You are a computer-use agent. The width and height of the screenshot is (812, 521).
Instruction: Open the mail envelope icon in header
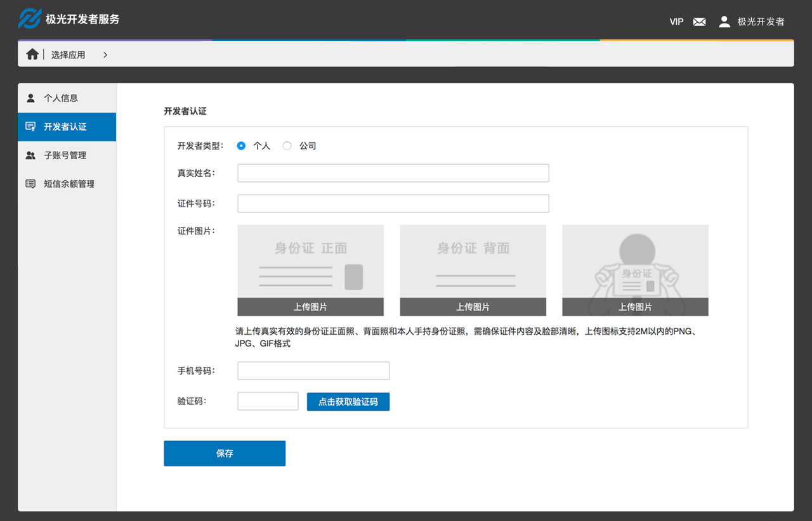coord(699,22)
